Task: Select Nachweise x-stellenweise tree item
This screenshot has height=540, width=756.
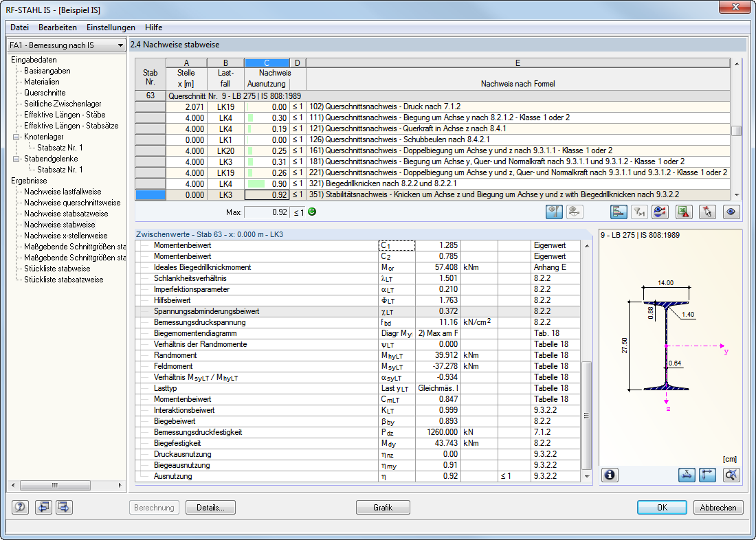Action: [65, 236]
